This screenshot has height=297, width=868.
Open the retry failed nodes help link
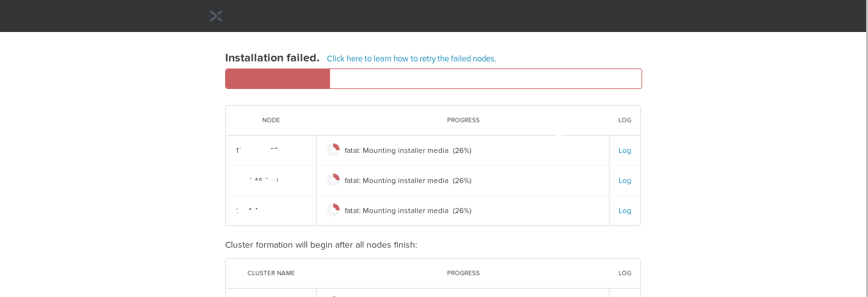[x=411, y=58]
